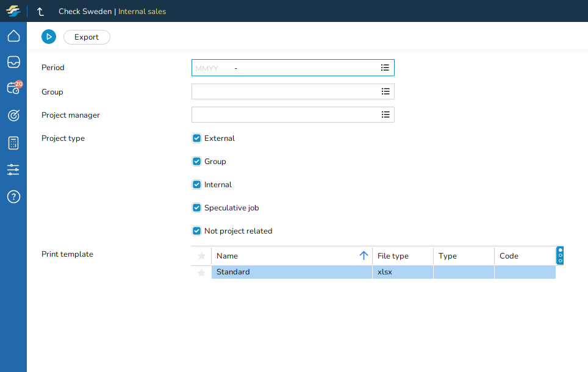This screenshot has height=372, width=588.
Task: Open the settings sliders icon
Action: 13,170
